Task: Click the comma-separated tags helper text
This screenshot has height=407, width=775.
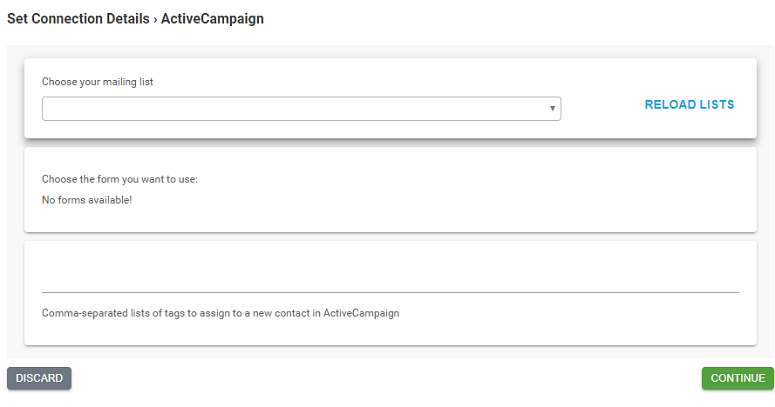Action: tap(220, 313)
